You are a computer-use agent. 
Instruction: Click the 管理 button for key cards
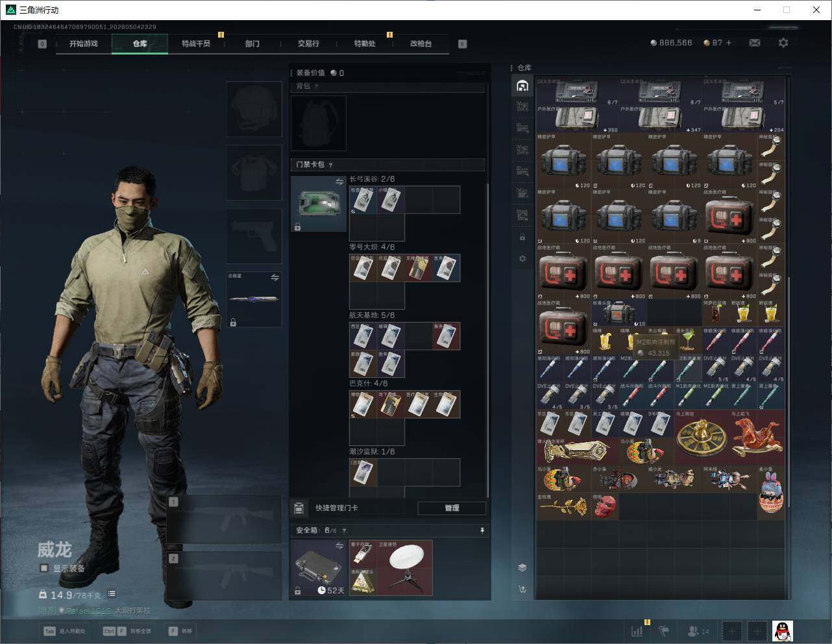452,508
